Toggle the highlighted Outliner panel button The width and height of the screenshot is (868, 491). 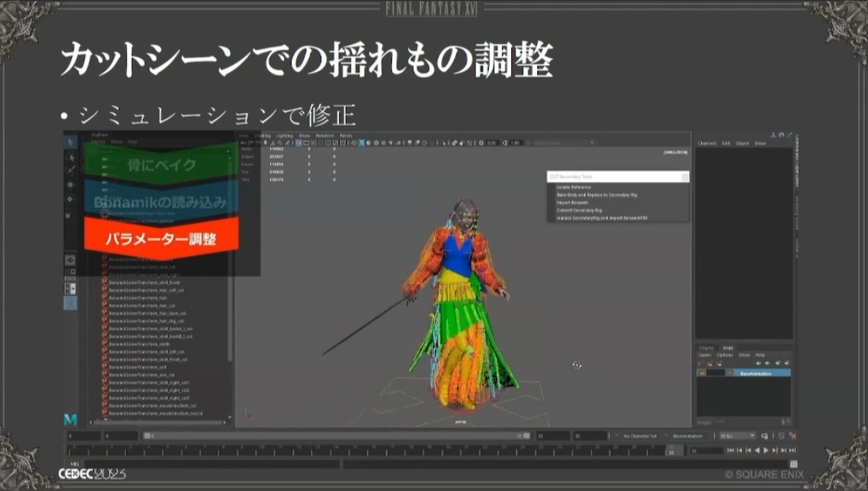pyautogui.click(x=70, y=303)
